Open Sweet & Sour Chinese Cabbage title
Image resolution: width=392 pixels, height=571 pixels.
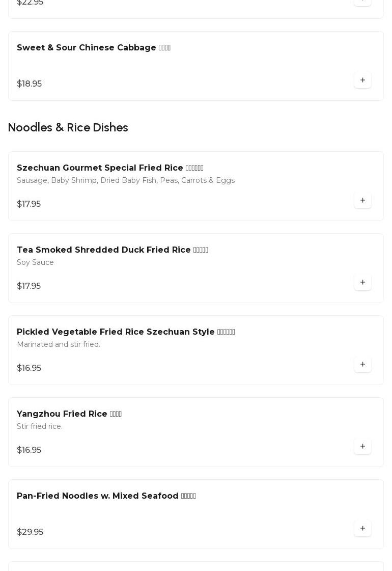point(94,48)
